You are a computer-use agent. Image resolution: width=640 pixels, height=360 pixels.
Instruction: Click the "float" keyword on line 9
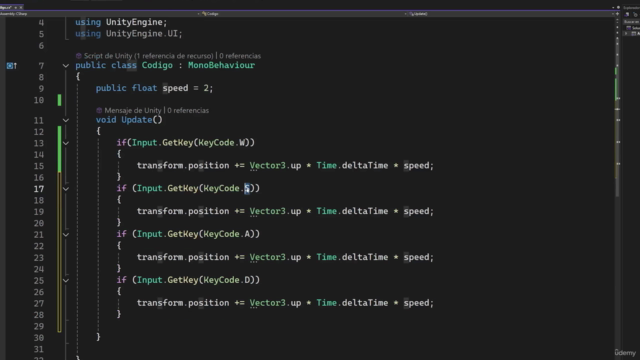(x=144, y=88)
